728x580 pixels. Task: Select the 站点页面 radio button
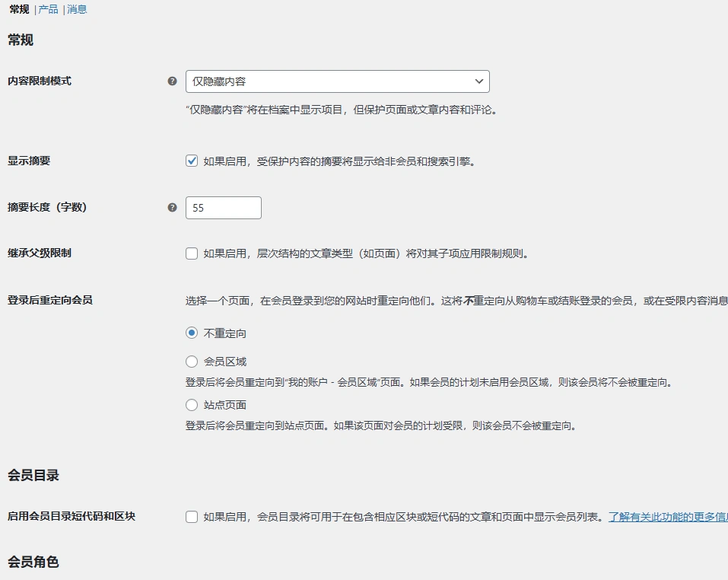pyautogui.click(x=191, y=405)
